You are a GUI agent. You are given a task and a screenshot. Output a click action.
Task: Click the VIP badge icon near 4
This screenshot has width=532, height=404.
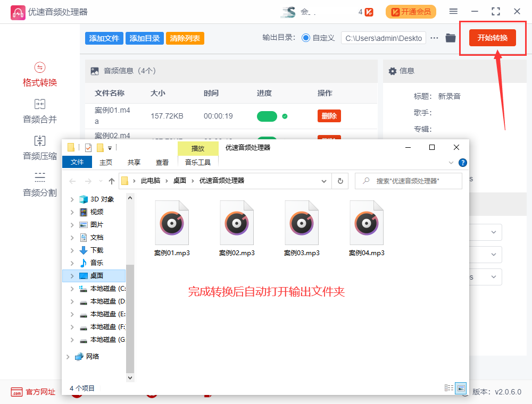[x=369, y=12]
